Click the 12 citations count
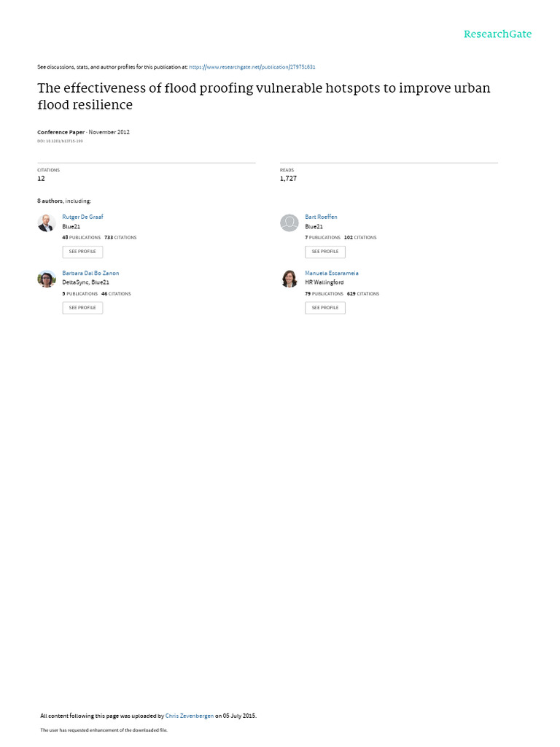Screen dimensions: 560x747 [41, 179]
